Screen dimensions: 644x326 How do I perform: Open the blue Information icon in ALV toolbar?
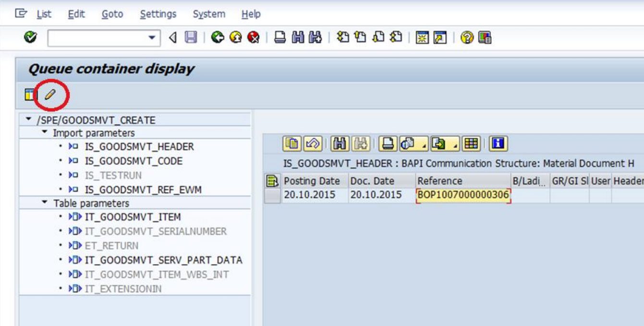coord(498,144)
